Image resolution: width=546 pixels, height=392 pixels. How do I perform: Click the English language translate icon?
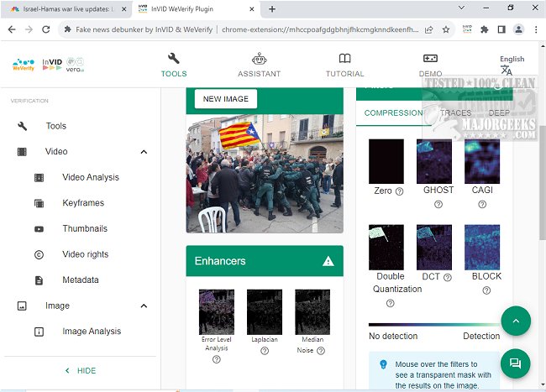point(507,71)
